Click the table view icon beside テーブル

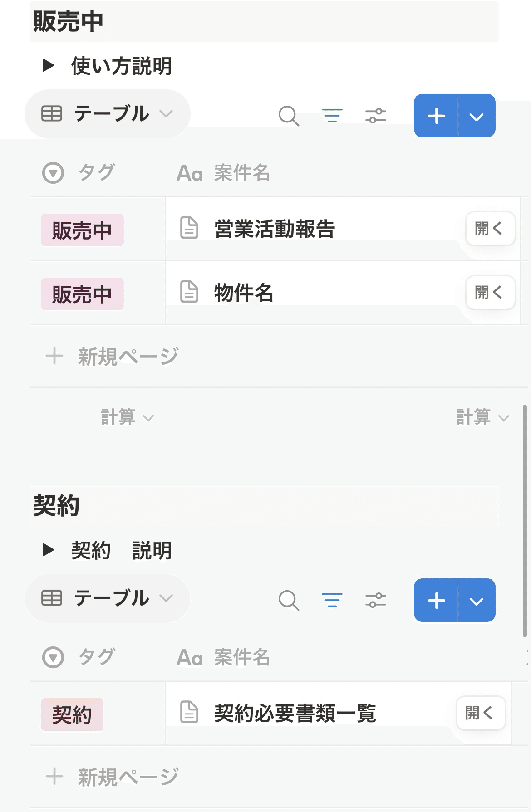pos(51,114)
